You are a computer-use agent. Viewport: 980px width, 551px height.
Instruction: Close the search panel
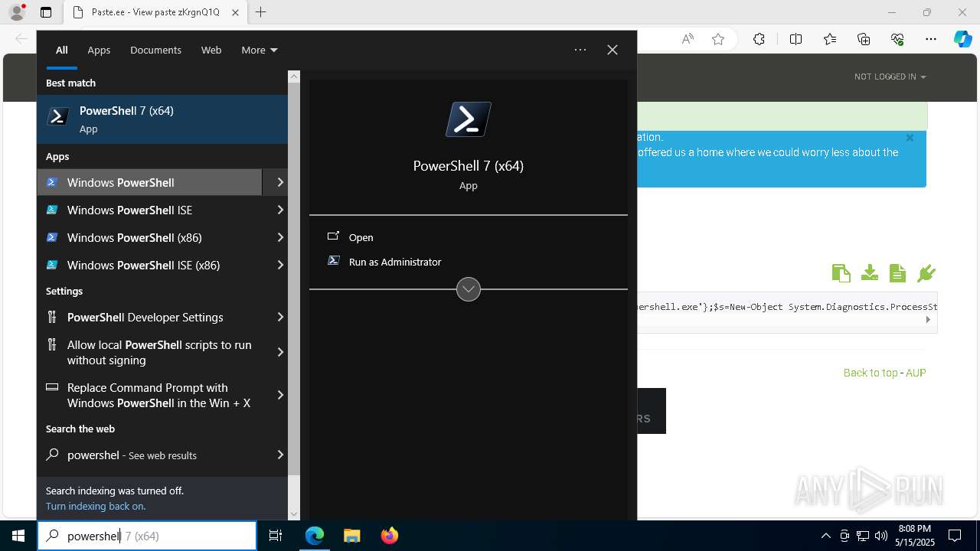pos(612,50)
